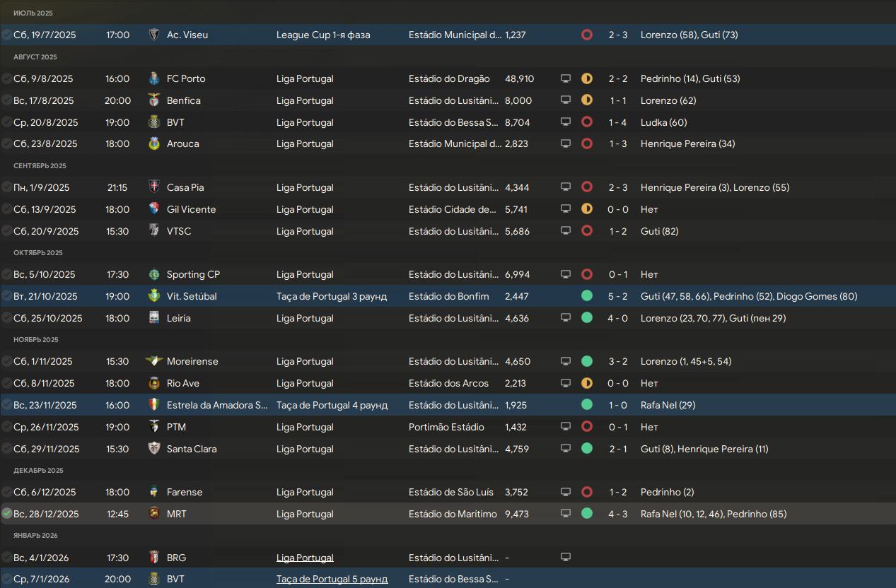This screenshot has width=896, height=588.
Task: Toggle the checkmark beside Сб, 6/12/2025
Action: pyautogui.click(x=7, y=492)
